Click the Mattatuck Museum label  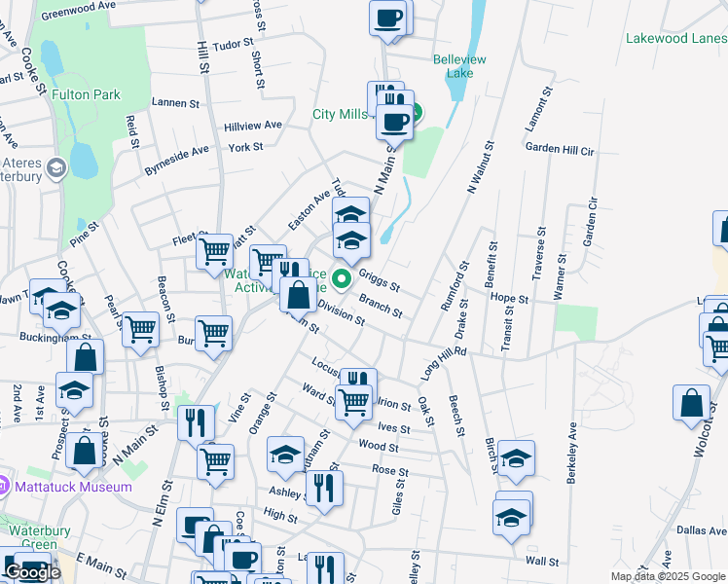click(73, 487)
